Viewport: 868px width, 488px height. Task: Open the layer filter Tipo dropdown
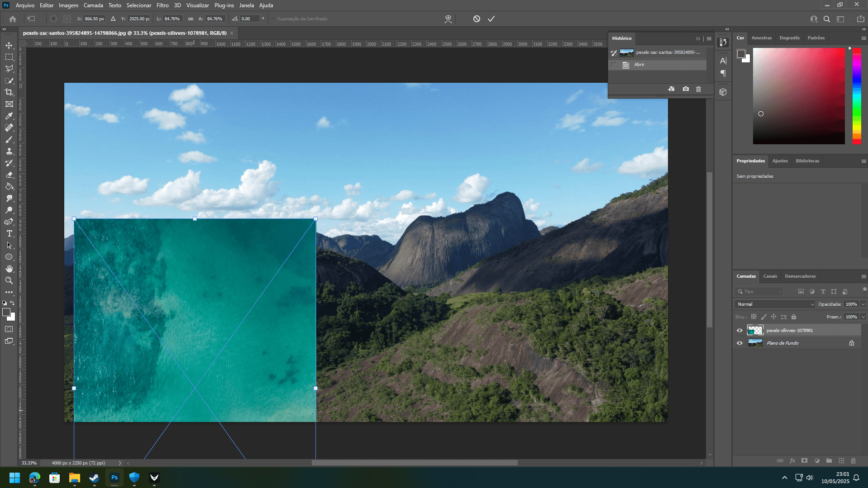coord(759,292)
